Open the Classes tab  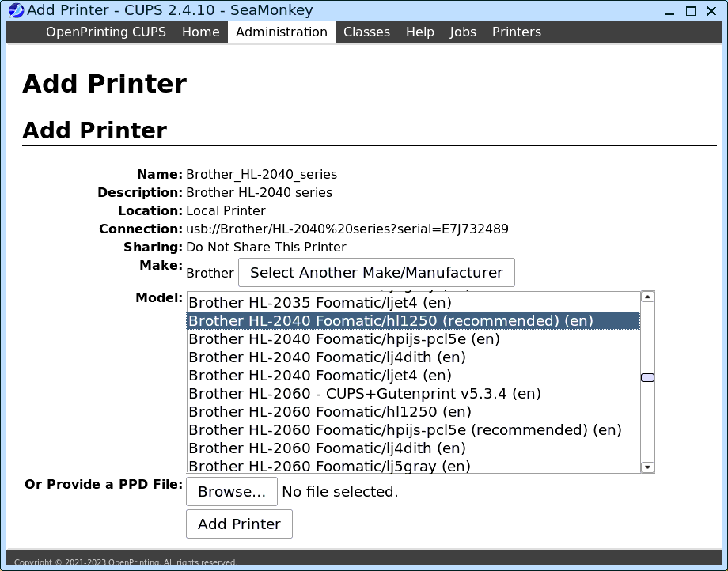[x=366, y=32]
